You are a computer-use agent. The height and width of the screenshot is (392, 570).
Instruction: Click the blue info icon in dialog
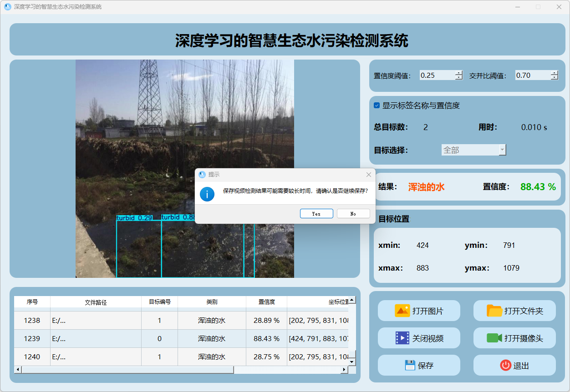click(207, 194)
